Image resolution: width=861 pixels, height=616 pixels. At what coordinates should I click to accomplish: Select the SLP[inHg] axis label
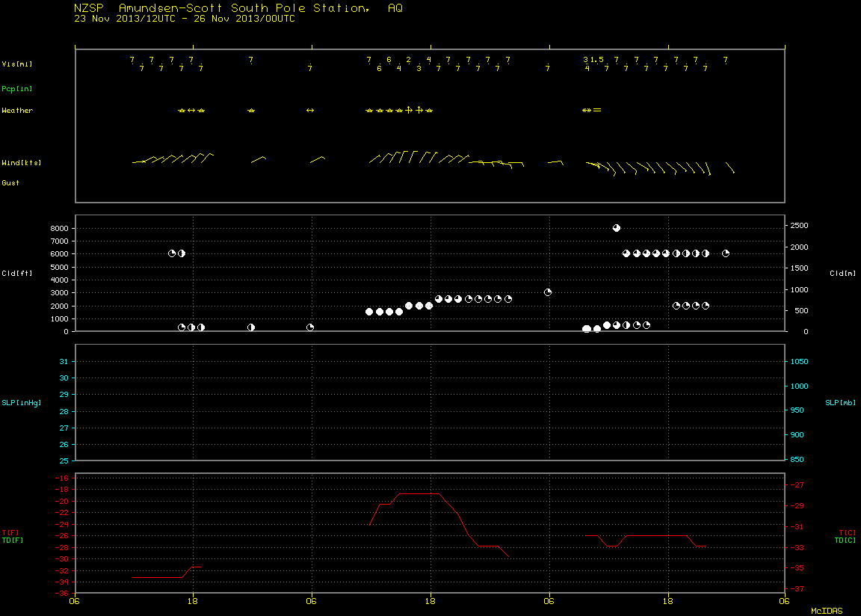(x=22, y=403)
